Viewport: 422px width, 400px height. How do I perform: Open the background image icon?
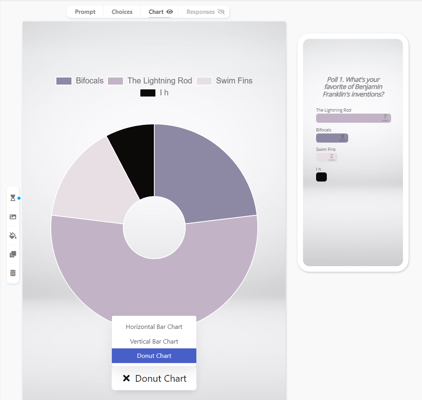tap(13, 217)
